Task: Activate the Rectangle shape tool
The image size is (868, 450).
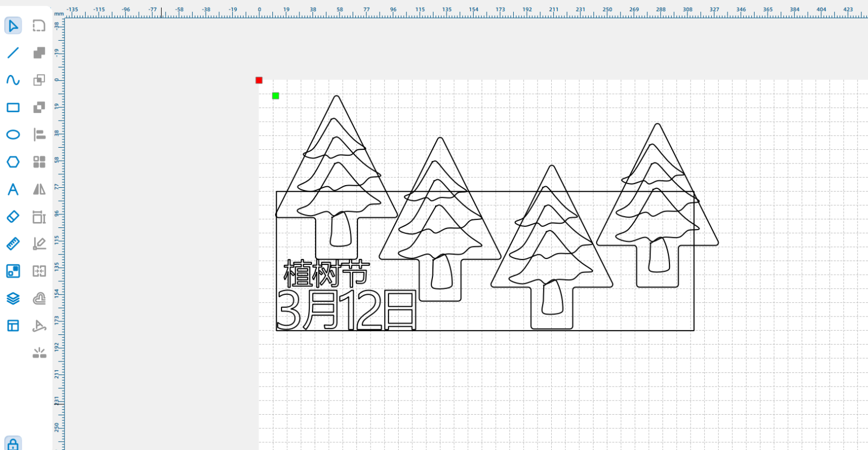Action: (x=13, y=107)
